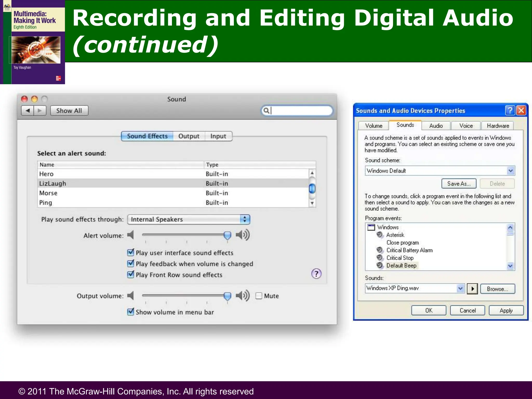The width and height of the screenshot is (532, 399).
Task: Select the Morse alert sound
Action: [x=173, y=193]
